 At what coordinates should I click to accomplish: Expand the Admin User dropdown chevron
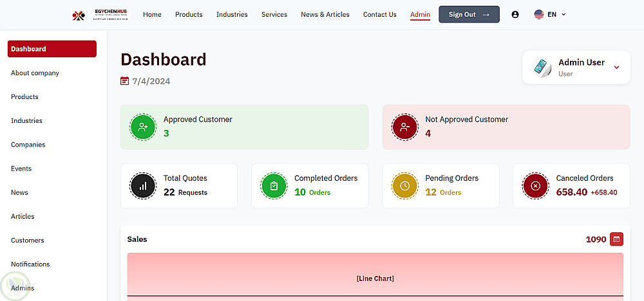(x=616, y=68)
